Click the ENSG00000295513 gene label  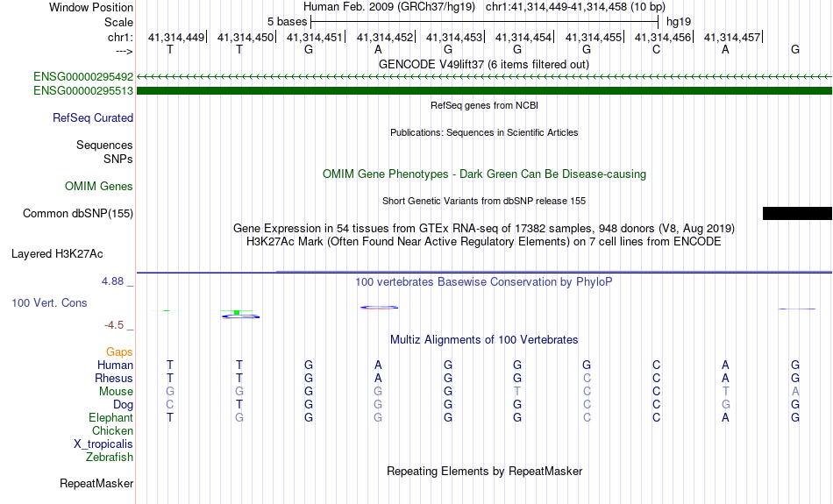pyautogui.click(x=83, y=91)
